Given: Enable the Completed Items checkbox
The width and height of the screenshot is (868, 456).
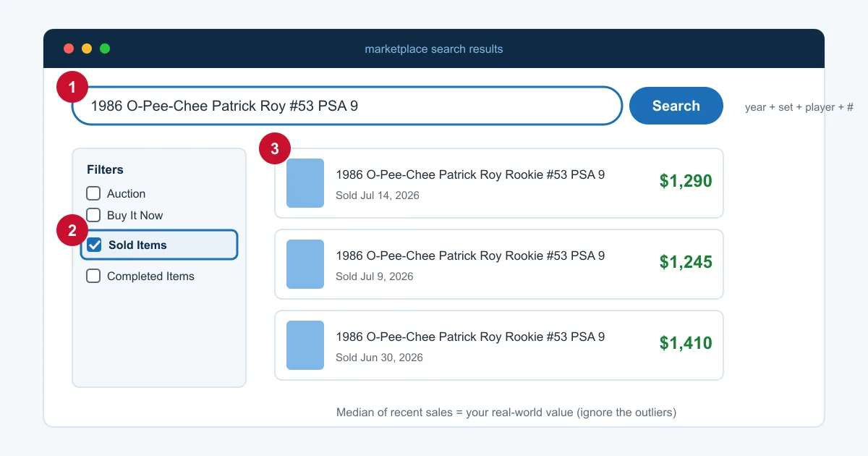Looking at the screenshot, I should 93,276.
